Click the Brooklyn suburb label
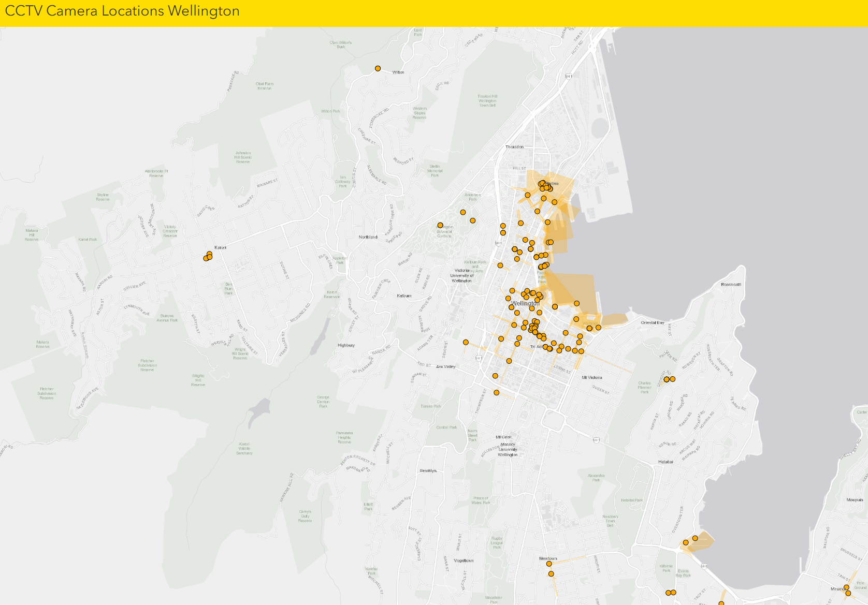The width and height of the screenshot is (868, 605). point(428,471)
